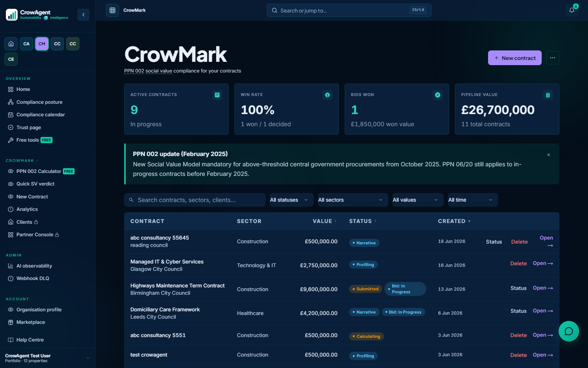Open New Contract in sidebar

[x=32, y=197]
